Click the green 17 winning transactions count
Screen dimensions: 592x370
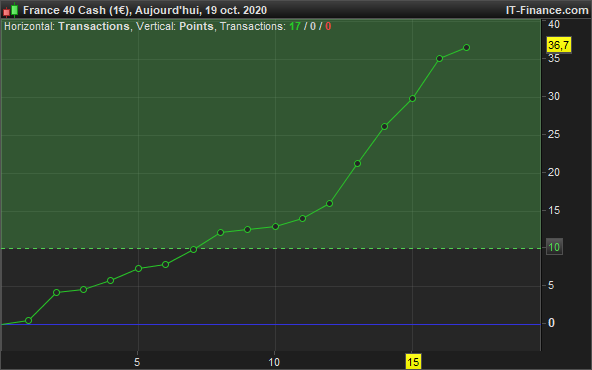tap(295, 26)
